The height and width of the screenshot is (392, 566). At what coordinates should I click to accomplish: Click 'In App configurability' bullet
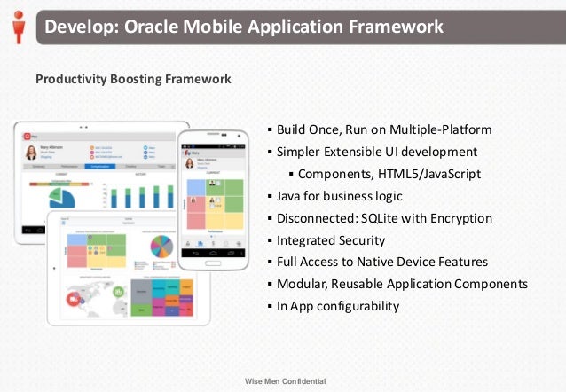click(338, 307)
